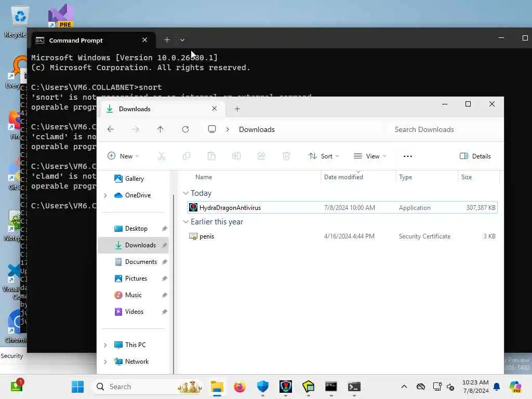This screenshot has height=399, width=532.
Task: Click the Delete trash icon in Explorer toolbar
Action: pyautogui.click(x=286, y=156)
